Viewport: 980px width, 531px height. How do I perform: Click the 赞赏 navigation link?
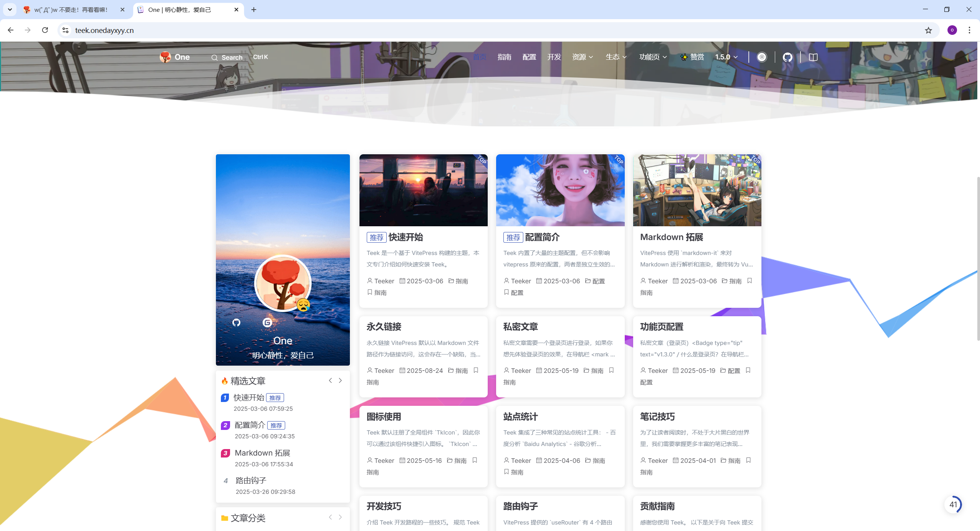click(x=693, y=57)
